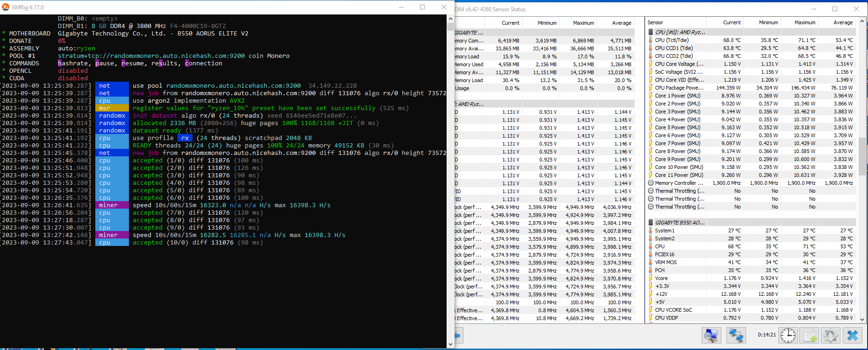The height and width of the screenshot is (350, 868).
Task: Click the thermometer icon beside CPU CCD1 (Tdie)
Action: [x=650, y=48]
